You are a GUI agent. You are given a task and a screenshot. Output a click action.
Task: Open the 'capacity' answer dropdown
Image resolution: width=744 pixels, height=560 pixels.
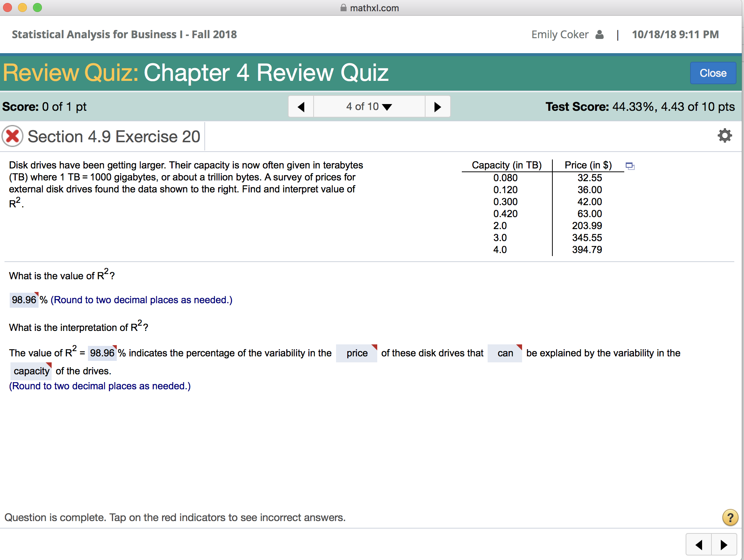pyautogui.click(x=31, y=371)
